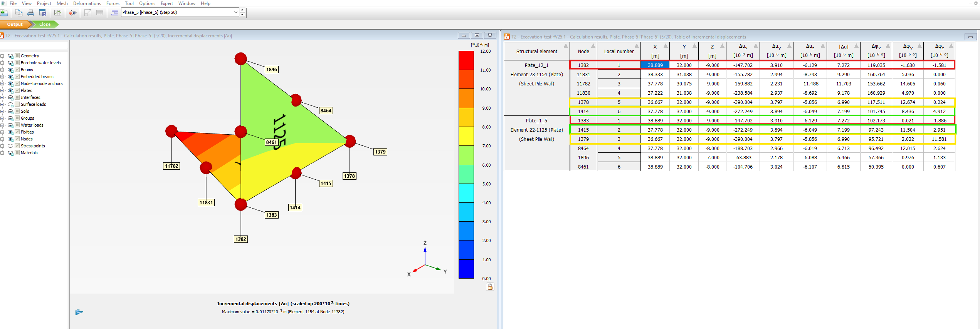Toggle visibility eye of Fixities
This screenshot has width=980, height=329.
pos(10,132)
